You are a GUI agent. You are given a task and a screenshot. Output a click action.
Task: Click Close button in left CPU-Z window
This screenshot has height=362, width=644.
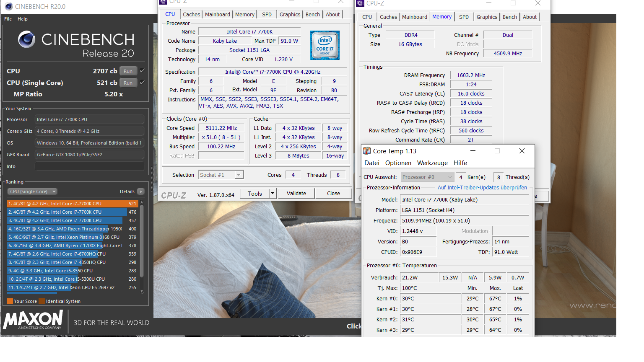333,194
